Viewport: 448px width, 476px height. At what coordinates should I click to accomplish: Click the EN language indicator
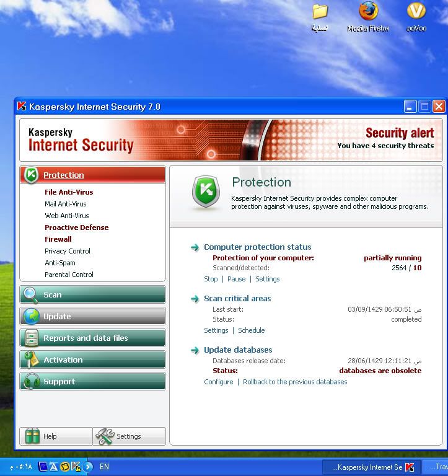point(104,467)
